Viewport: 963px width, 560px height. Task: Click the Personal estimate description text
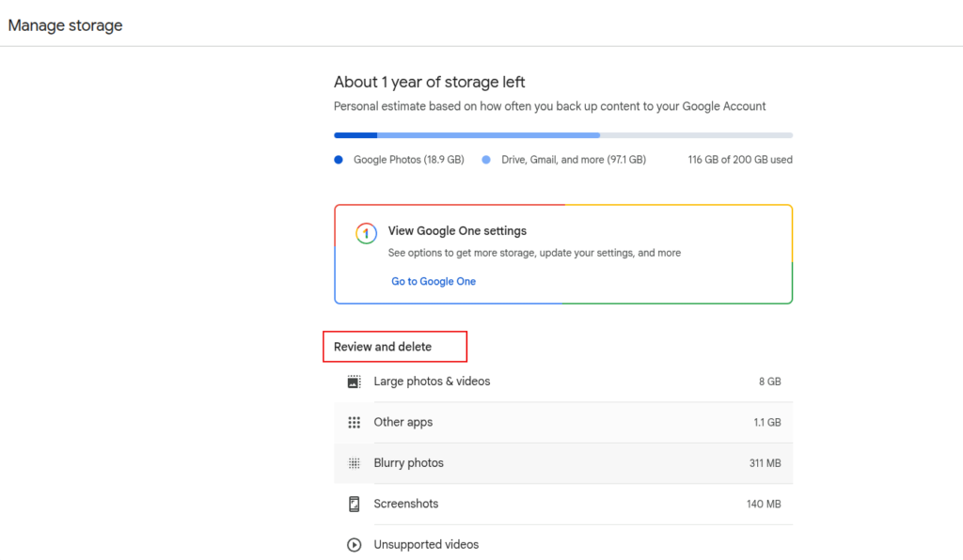(x=549, y=106)
